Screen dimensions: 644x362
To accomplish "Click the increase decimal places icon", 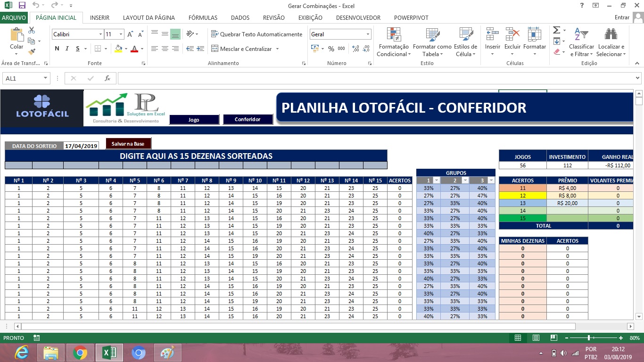I will tap(355, 49).
